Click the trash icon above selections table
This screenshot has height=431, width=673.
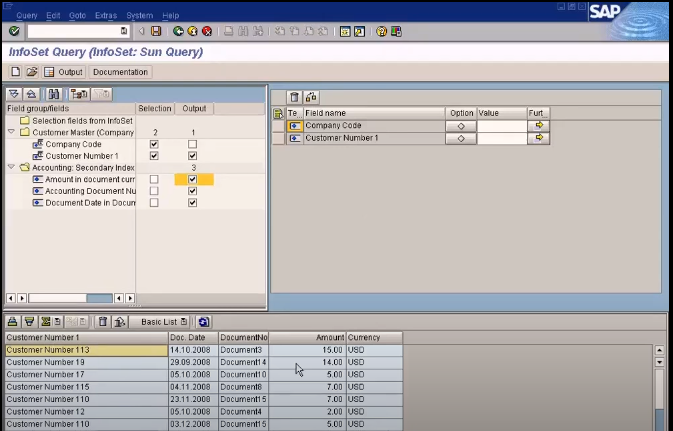294,97
